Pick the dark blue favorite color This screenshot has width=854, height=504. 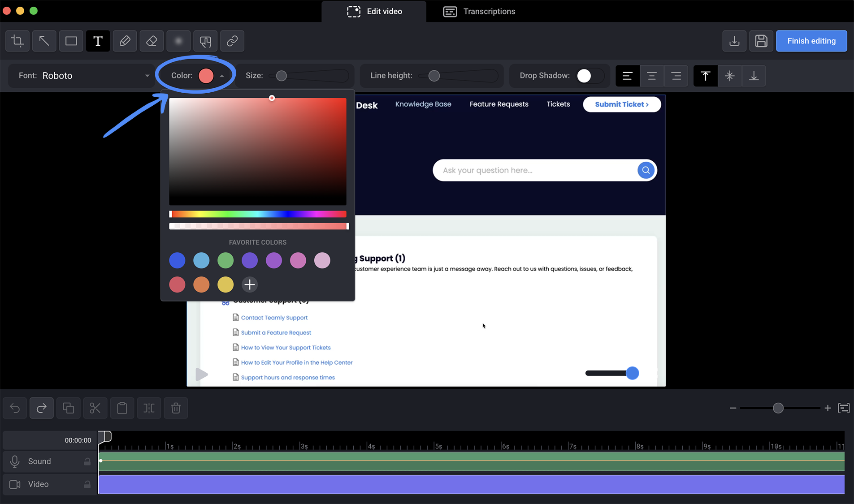point(177,260)
